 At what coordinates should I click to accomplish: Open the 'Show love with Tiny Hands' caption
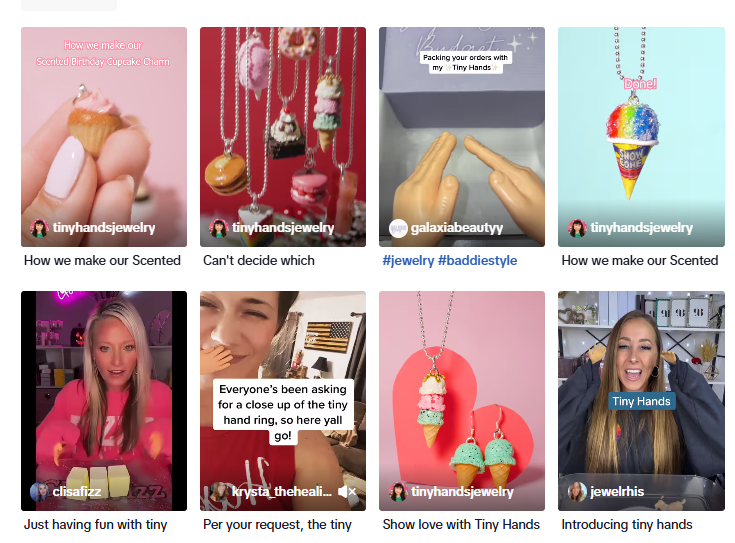[x=461, y=524]
